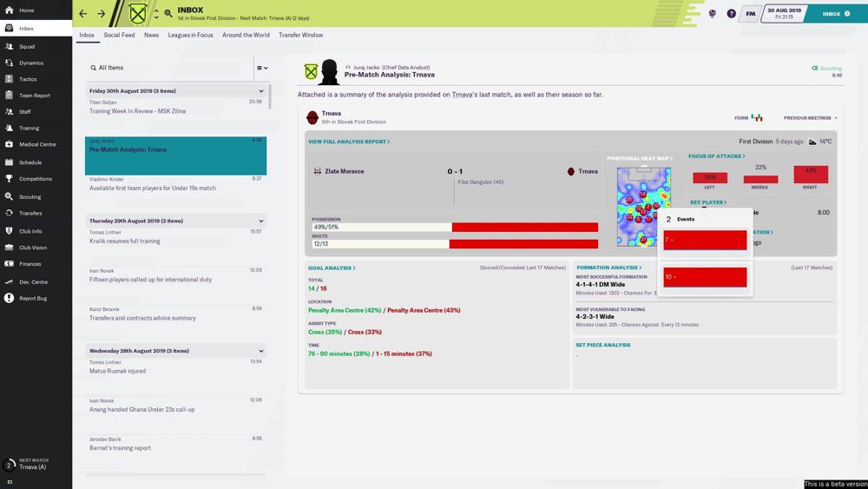The image size is (868, 489).
Task: Click the positional heat map thumbnail
Action: pyautogui.click(x=643, y=207)
